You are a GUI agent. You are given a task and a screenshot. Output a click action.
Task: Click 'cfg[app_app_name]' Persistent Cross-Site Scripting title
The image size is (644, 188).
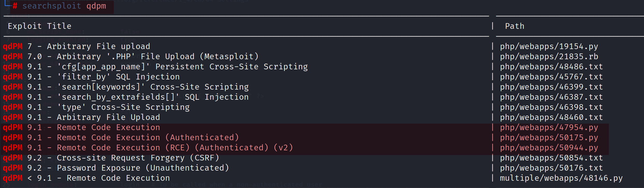(182, 67)
